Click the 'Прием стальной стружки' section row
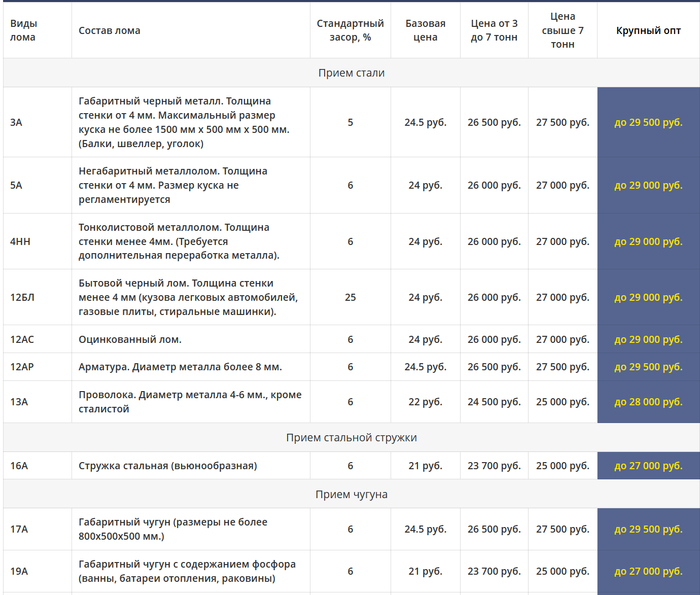Viewport: 700px width, 595px height. click(352, 437)
